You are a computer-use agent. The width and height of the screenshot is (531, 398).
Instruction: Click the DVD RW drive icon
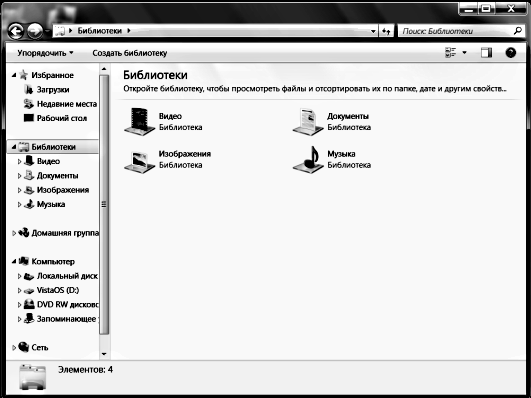pyautogui.click(x=29, y=304)
